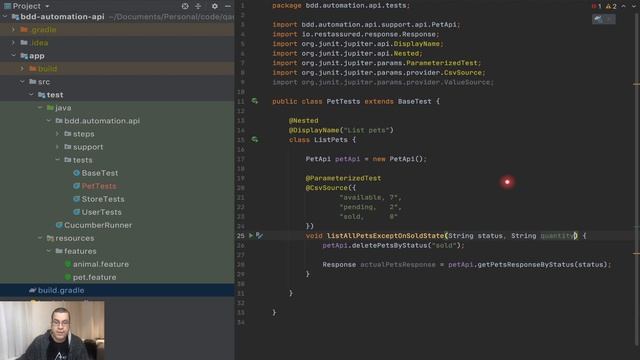Click line number 25 in gutter

point(241,236)
